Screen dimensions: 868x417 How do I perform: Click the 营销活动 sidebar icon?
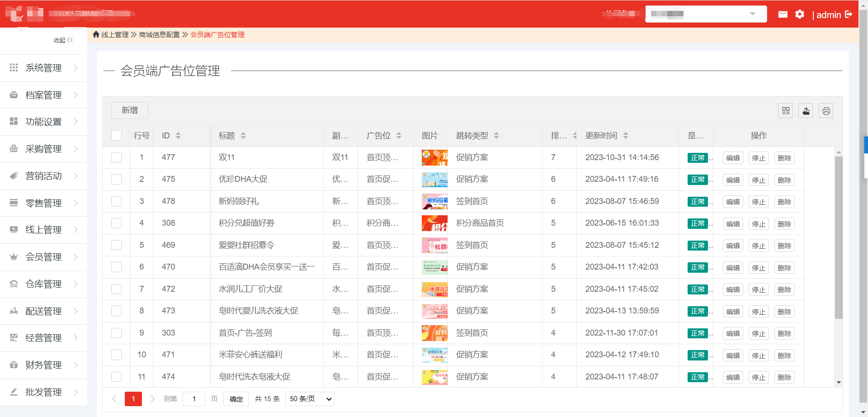click(14, 175)
